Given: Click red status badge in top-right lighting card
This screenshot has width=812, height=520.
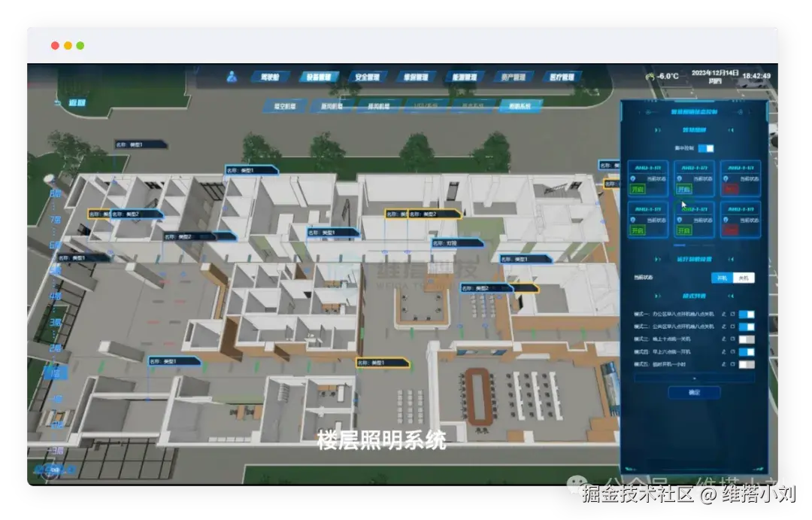Looking at the screenshot, I should tap(731, 189).
